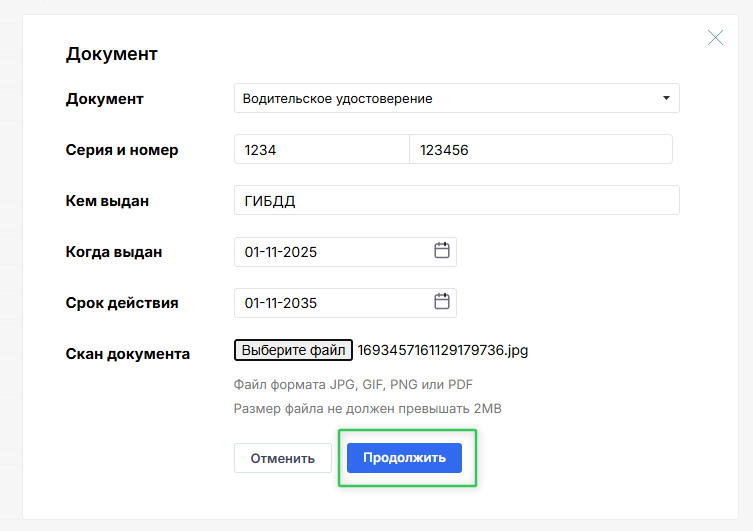Focus the Кем выдан field with ГИБДД
Image resolution: width=753 pixels, height=531 pixels.
(x=456, y=200)
